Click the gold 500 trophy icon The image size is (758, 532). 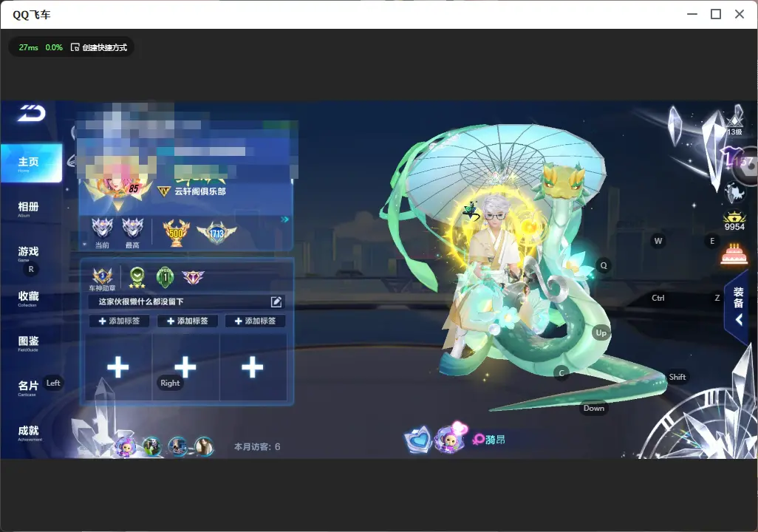[x=176, y=233]
